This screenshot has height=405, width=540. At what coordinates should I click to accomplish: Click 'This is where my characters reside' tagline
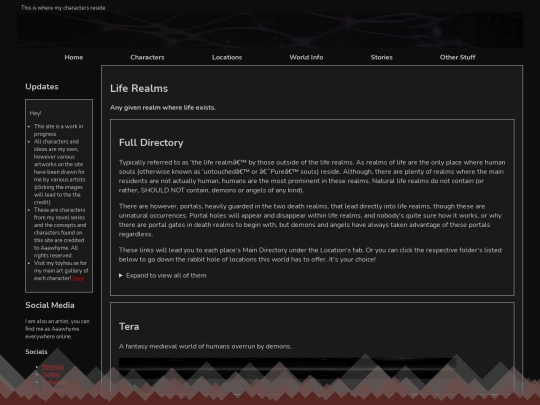[63, 8]
